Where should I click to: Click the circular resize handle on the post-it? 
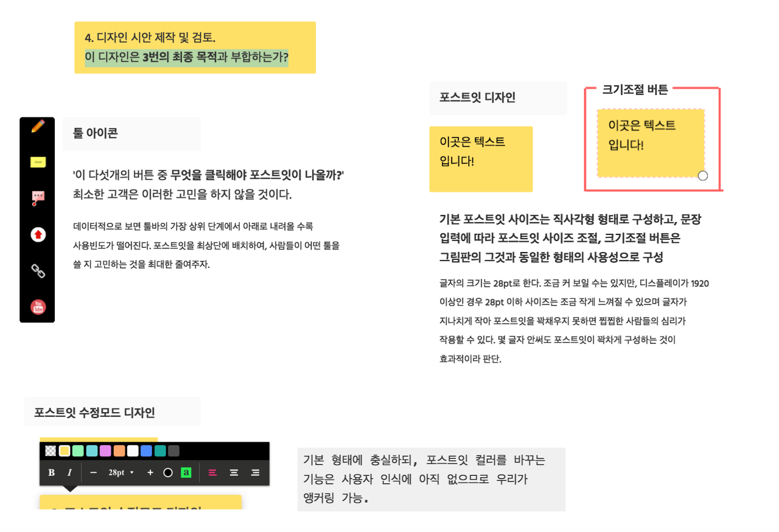coord(703,176)
